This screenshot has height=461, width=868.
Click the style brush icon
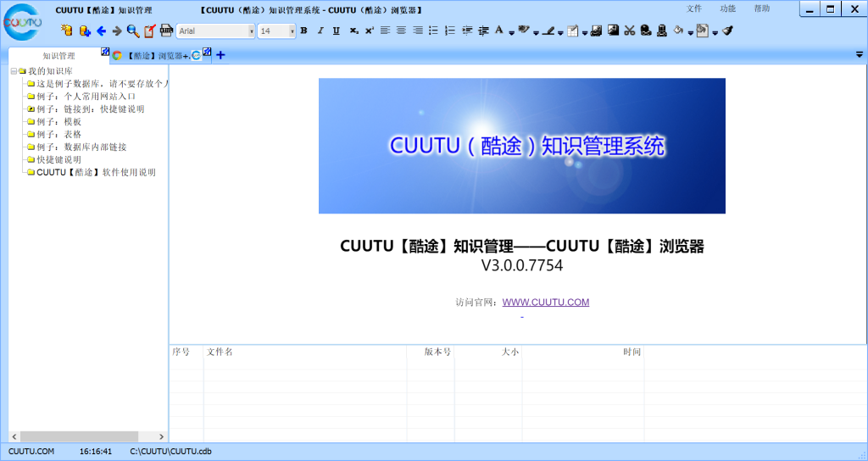(524, 31)
